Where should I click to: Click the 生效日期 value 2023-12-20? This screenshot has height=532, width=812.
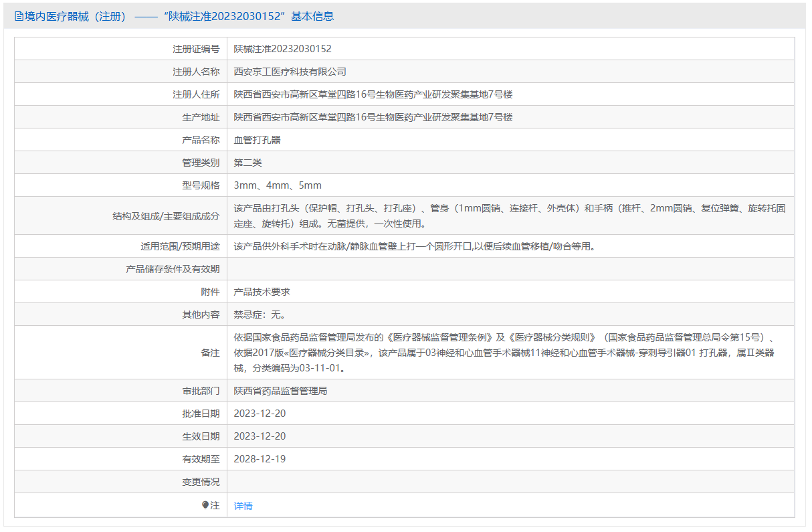[x=260, y=436]
